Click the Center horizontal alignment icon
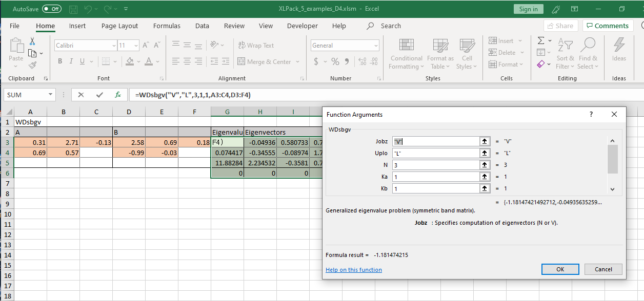 tap(187, 61)
